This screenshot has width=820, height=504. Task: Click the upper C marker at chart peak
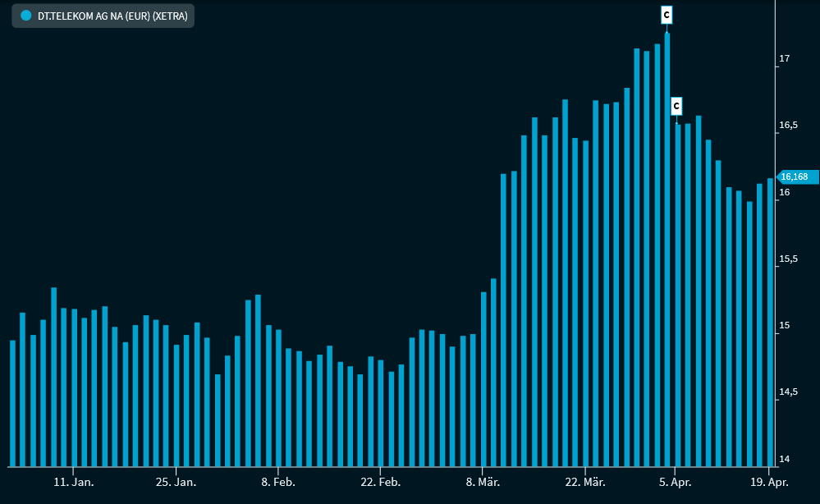coord(667,15)
